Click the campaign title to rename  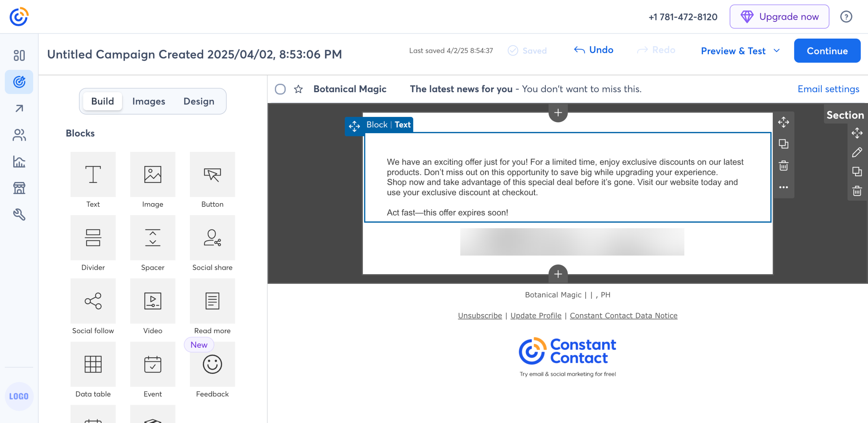tap(194, 54)
